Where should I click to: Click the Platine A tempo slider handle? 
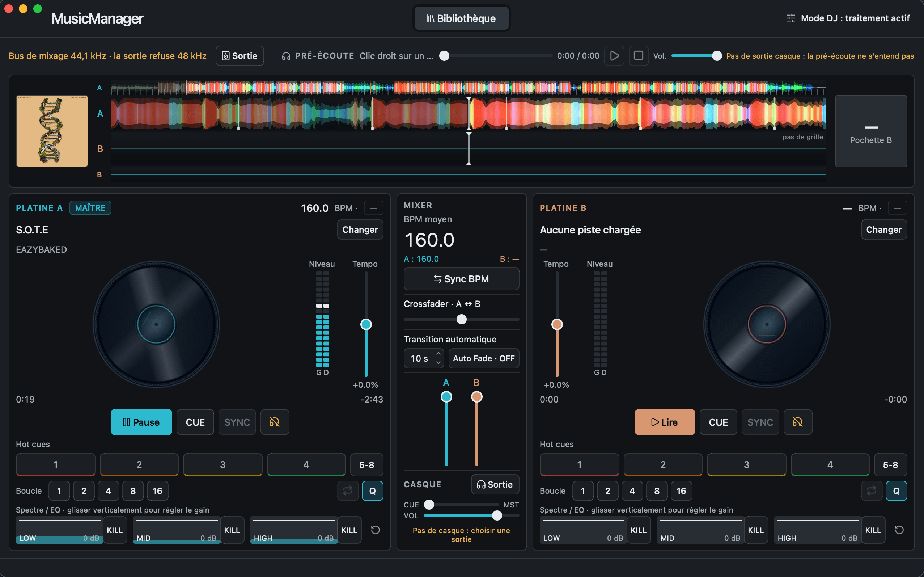click(x=366, y=324)
